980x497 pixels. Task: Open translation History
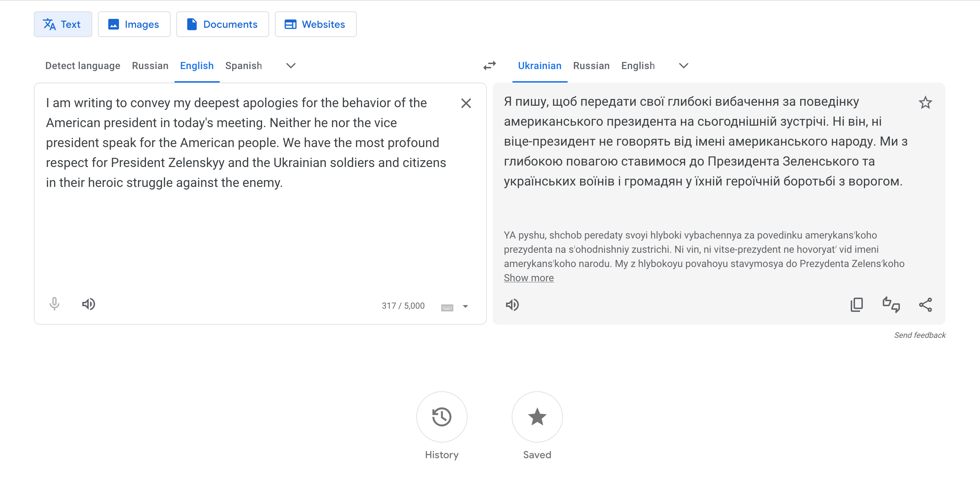441,417
